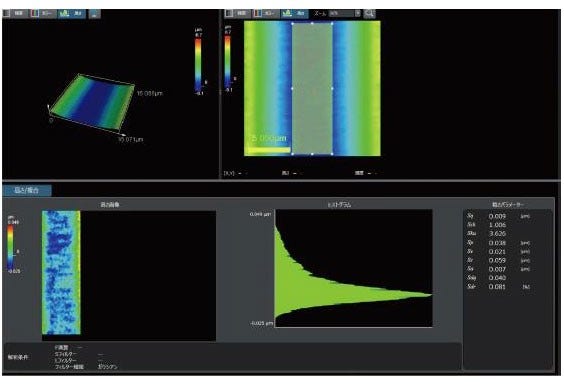Select the Sp 0.038 parameter row
The image size is (564, 386).
click(498, 243)
